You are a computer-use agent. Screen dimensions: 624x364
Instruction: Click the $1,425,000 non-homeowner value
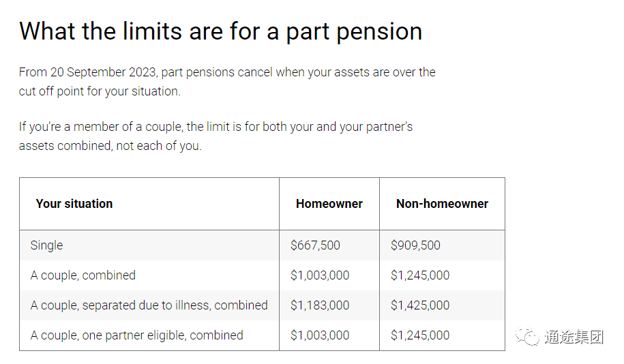pos(420,305)
